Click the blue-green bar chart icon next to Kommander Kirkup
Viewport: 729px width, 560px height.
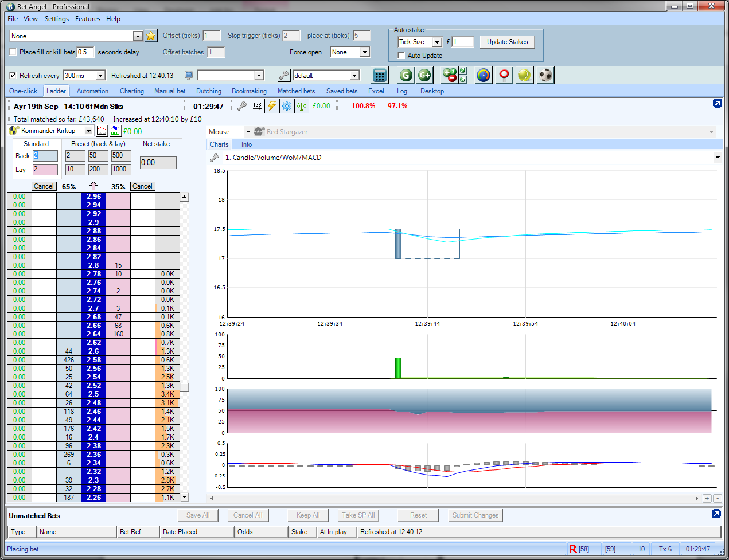click(x=115, y=131)
